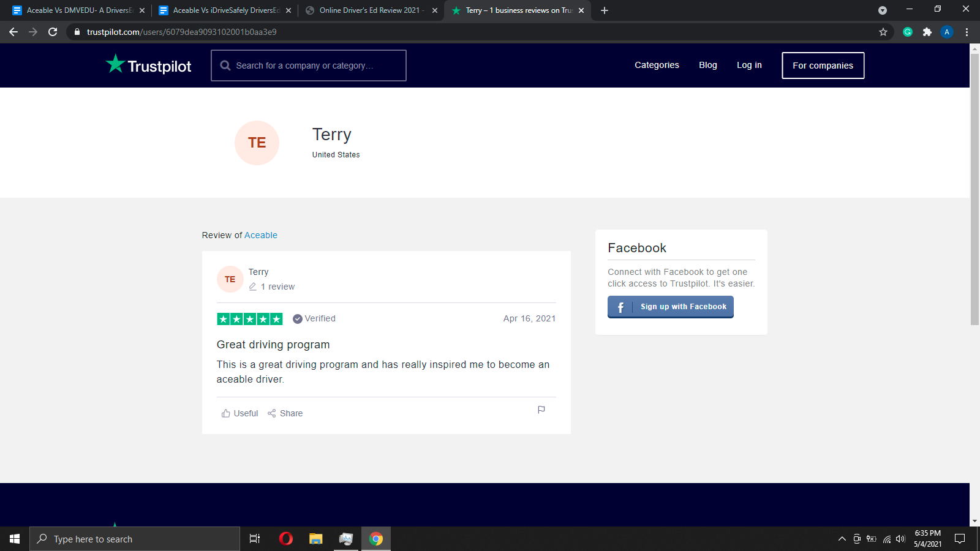Click the Verified checkmark badge
Image resolution: width=980 pixels, height=551 pixels.
coord(298,318)
